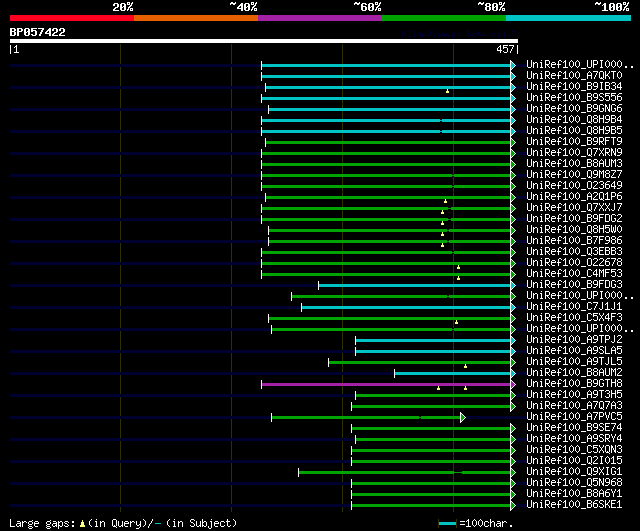Screen dimensions: 640x531
Task: Click the UniRef100_A9TPJ2 label
Action: [x=574, y=340]
